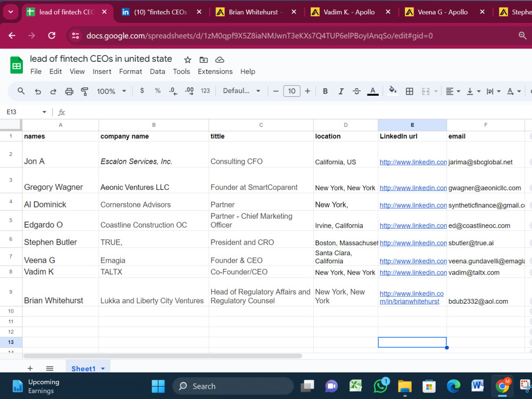Undo the last action
This screenshot has height=399, width=532.
pos(38,92)
